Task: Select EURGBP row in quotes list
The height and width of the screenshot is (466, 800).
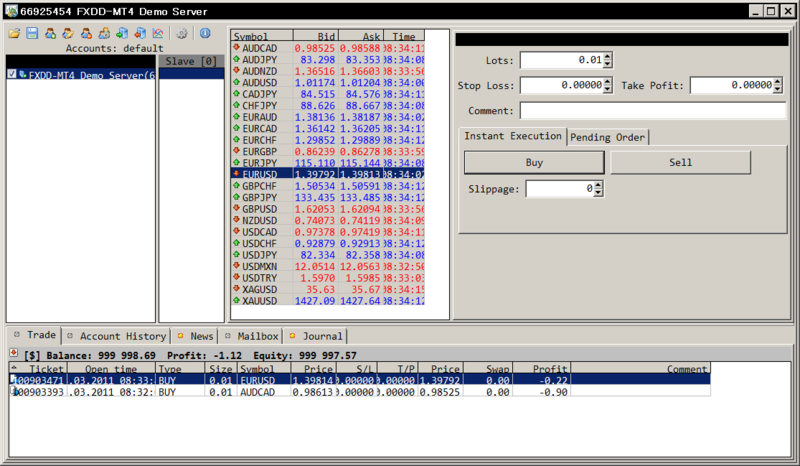Action: (328, 151)
